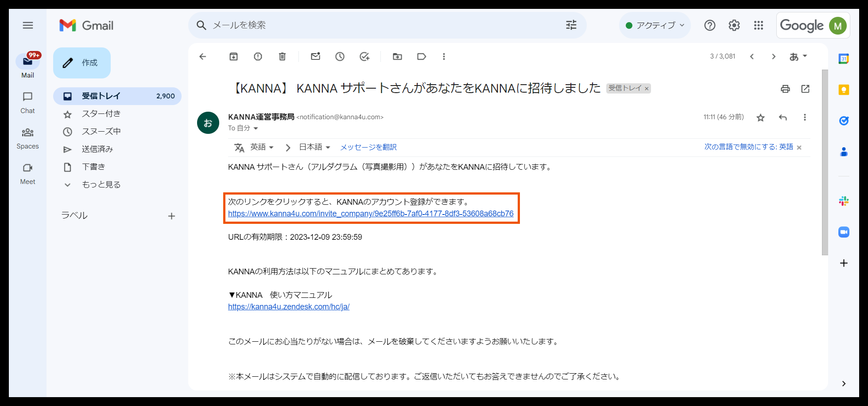
Task: Open the Slack side panel icon
Action: click(844, 201)
